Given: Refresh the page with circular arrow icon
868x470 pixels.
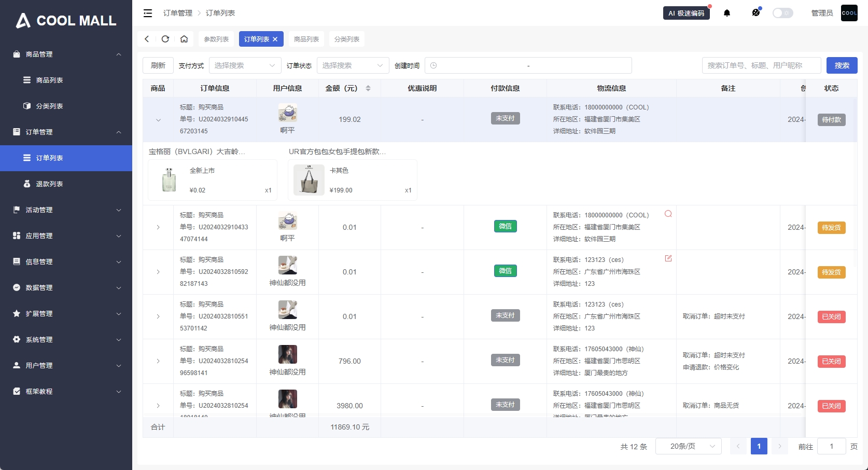Looking at the screenshot, I should [x=165, y=39].
